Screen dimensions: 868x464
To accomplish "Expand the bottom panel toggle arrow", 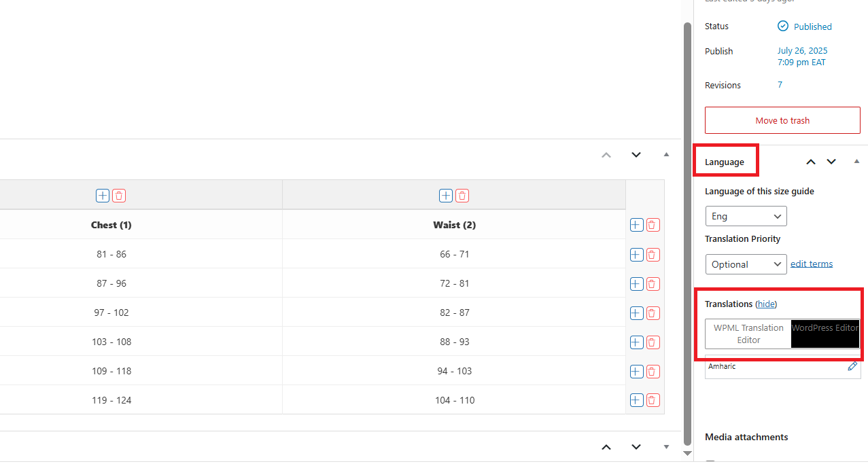I will pyautogui.click(x=666, y=447).
